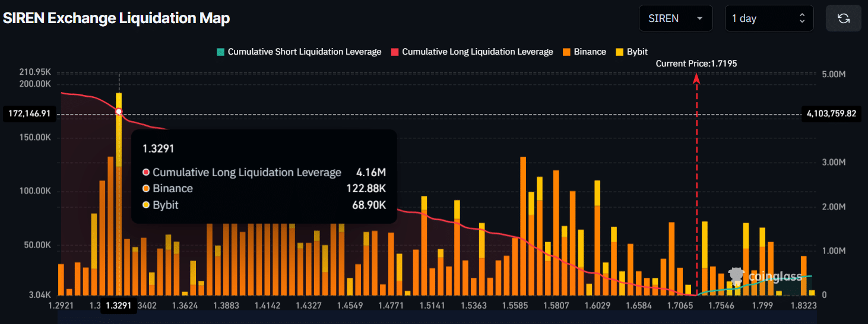Toggle Cumulative Long Liquidation Leverage legend series
This screenshot has width=868, height=324.
coord(471,52)
